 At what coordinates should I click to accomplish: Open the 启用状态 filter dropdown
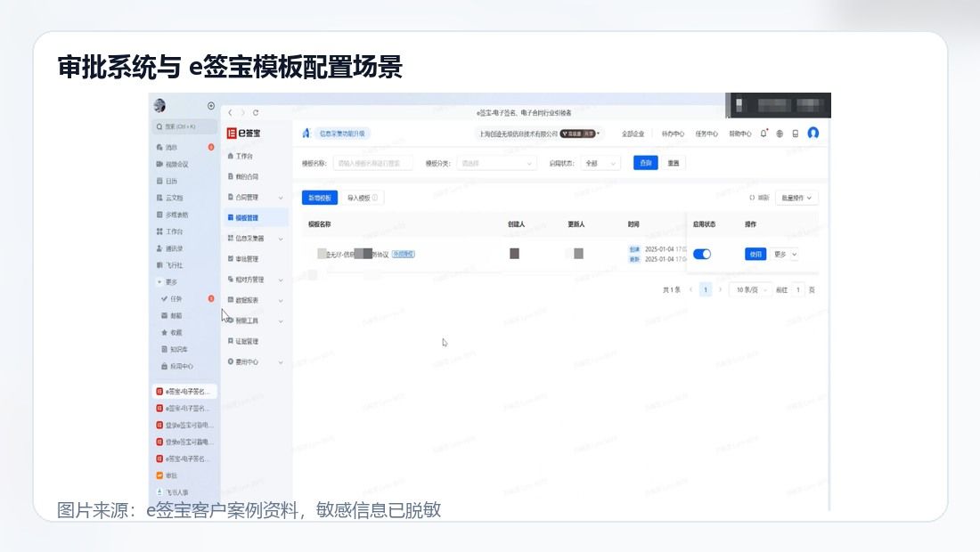[x=600, y=164]
